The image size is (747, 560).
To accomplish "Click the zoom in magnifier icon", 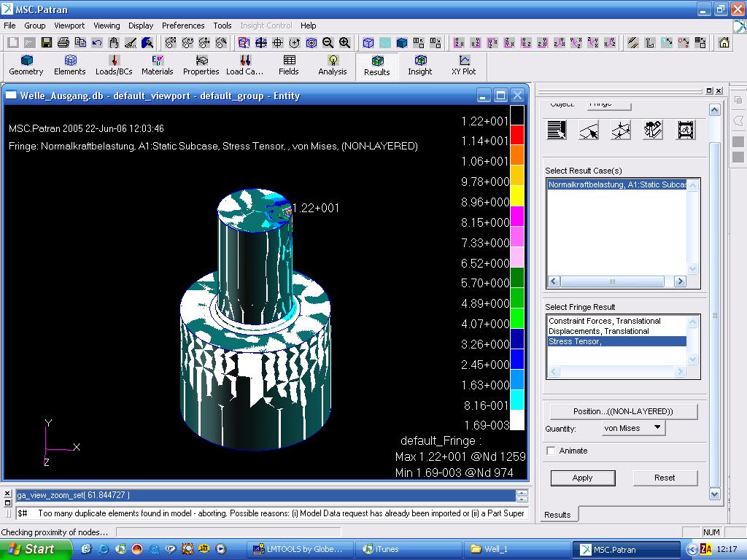I will coord(344,42).
